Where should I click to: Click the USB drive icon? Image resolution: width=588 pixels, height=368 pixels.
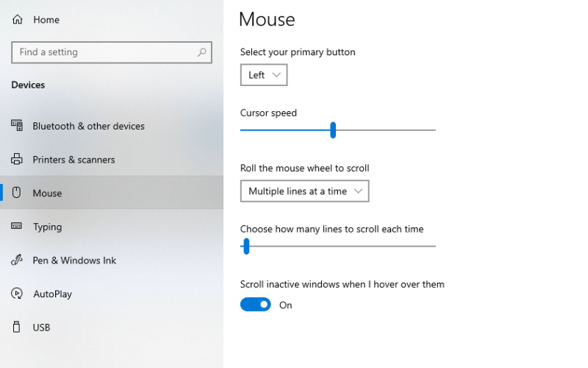pos(16,327)
